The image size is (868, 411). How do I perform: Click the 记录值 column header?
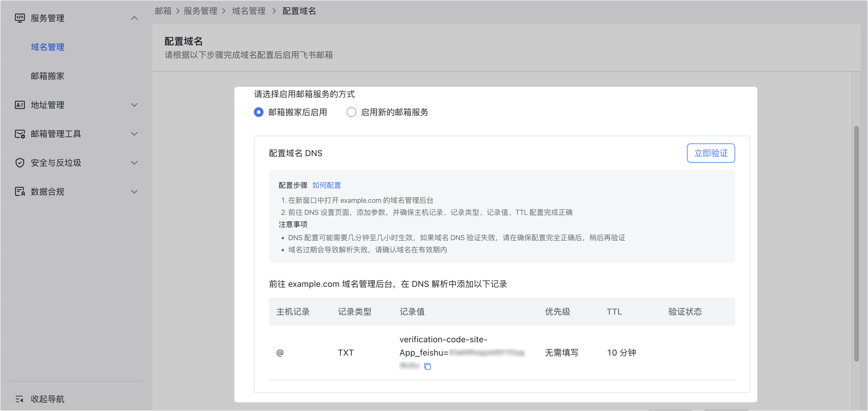(x=412, y=312)
